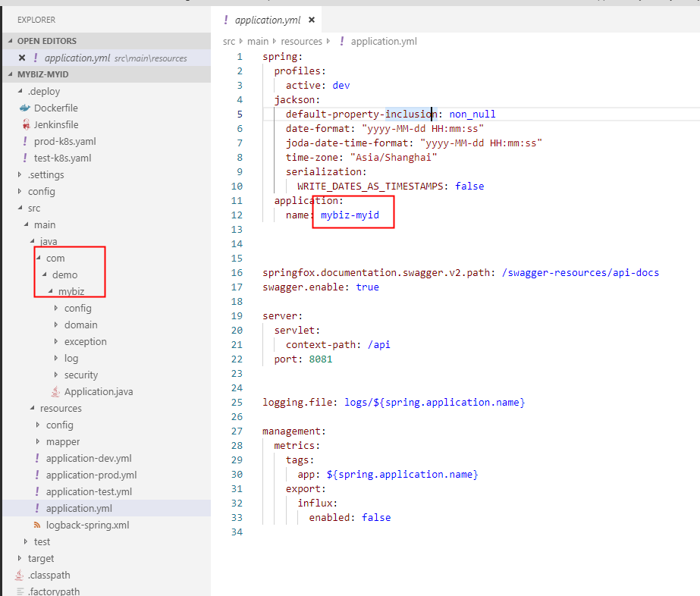Click "Asia/Shanghai" time-zone value
700x596 pixels.
[394, 157]
